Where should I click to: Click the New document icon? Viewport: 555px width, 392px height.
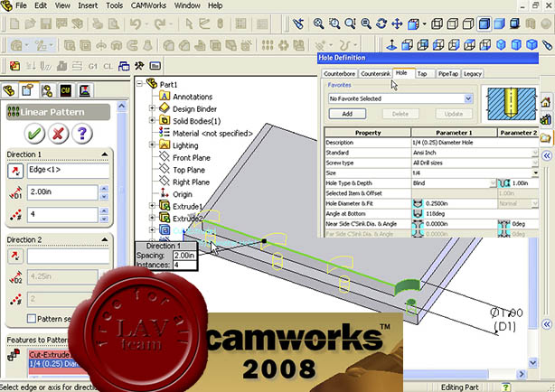14,24
